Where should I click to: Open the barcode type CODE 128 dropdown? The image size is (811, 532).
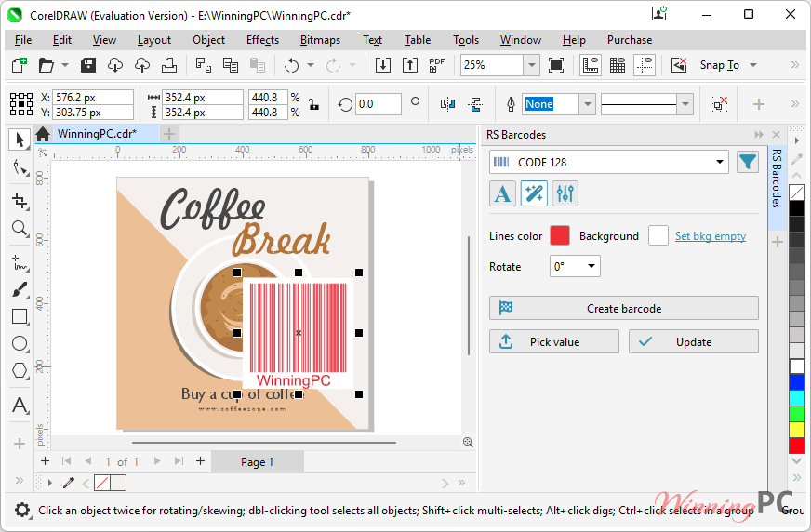609,163
